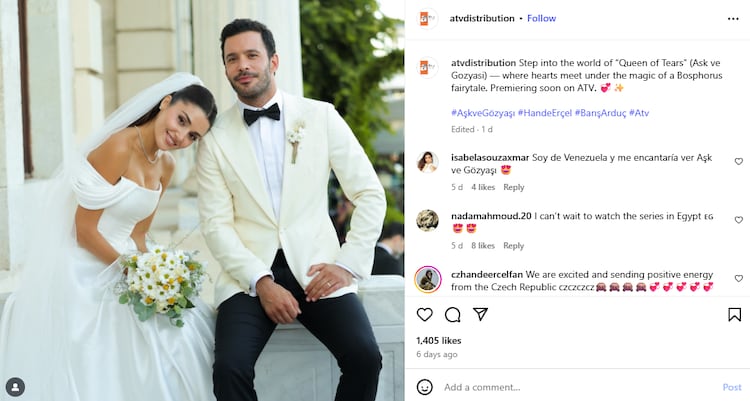Open emoji picker in comment box

(x=425, y=387)
